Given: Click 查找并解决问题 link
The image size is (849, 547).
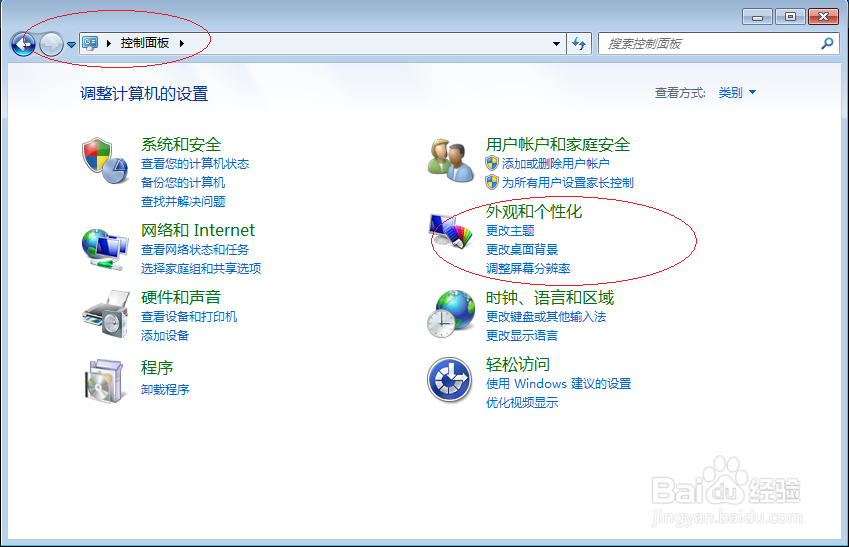Looking at the screenshot, I should [183, 201].
